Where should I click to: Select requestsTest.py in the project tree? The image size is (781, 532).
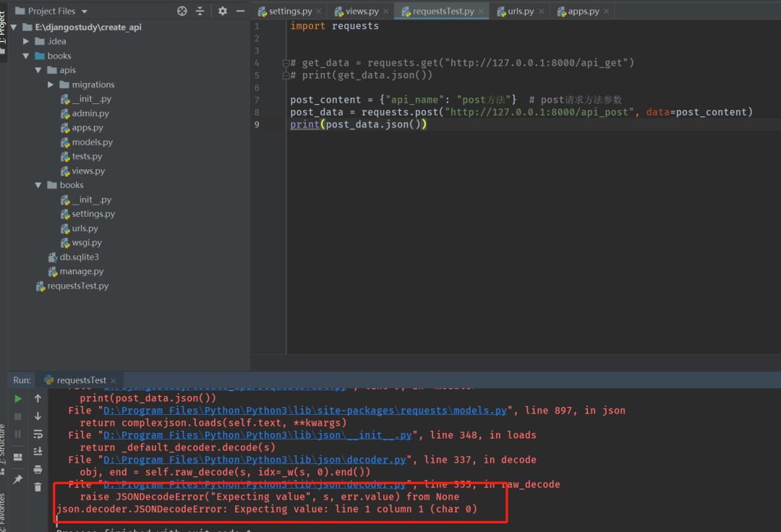(x=72, y=286)
